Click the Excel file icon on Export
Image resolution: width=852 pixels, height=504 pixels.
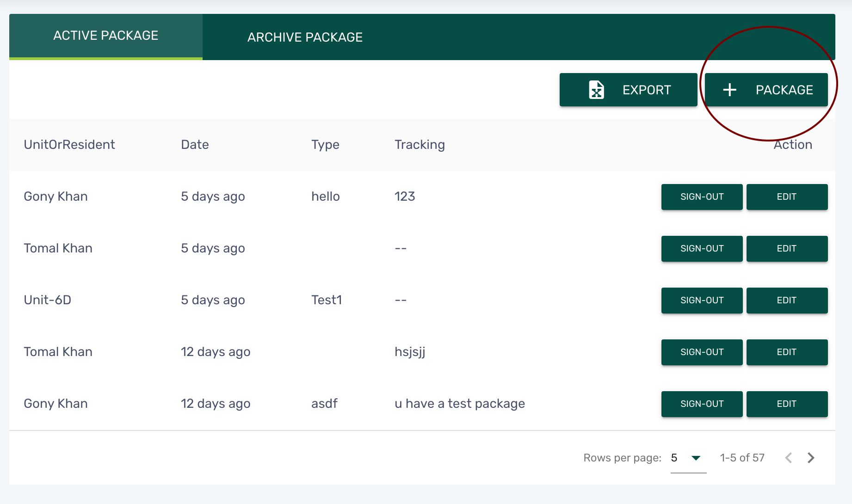pyautogui.click(x=596, y=90)
